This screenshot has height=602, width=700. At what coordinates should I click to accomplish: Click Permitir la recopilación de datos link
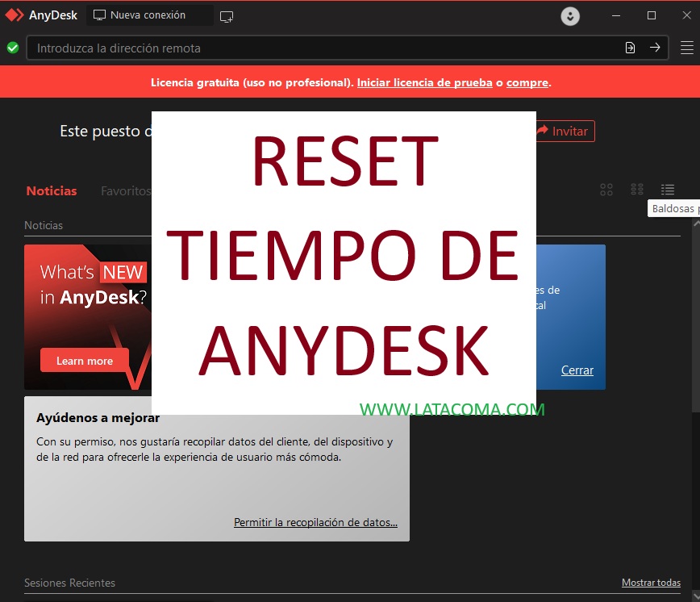click(x=315, y=522)
